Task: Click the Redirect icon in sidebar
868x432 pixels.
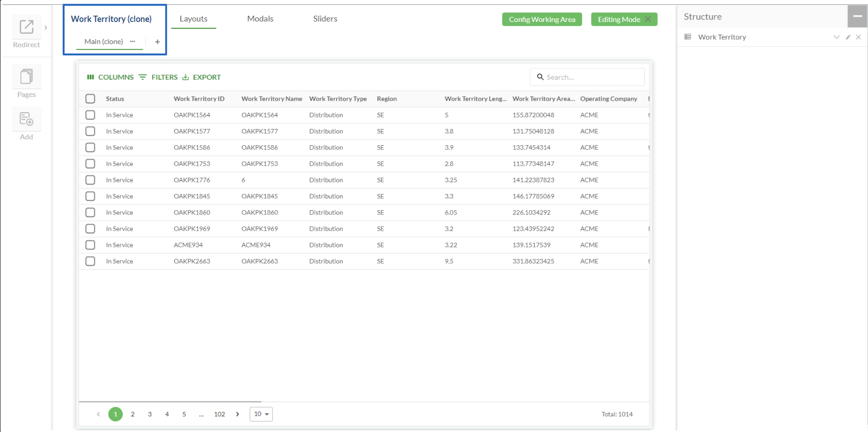Action: coord(26,27)
